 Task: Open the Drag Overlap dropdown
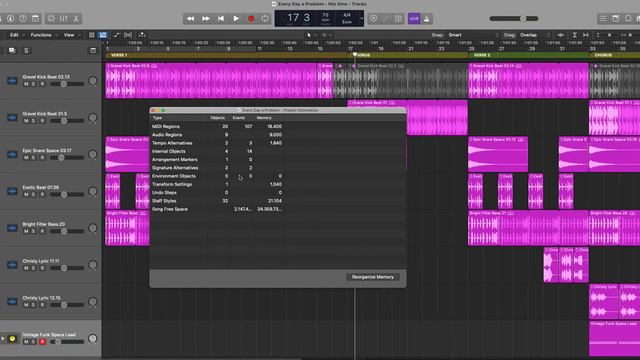coord(535,35)
